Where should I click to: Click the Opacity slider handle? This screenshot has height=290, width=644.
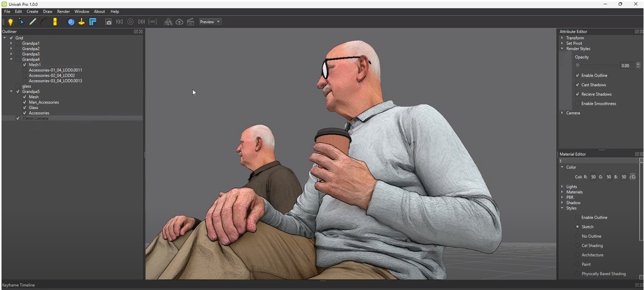click(577, 66)
